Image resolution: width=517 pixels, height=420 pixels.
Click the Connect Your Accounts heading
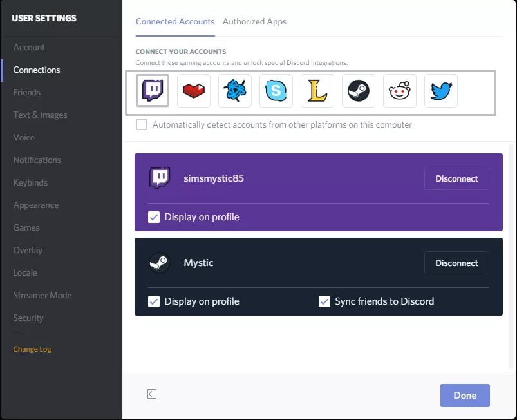pos(181,52)
